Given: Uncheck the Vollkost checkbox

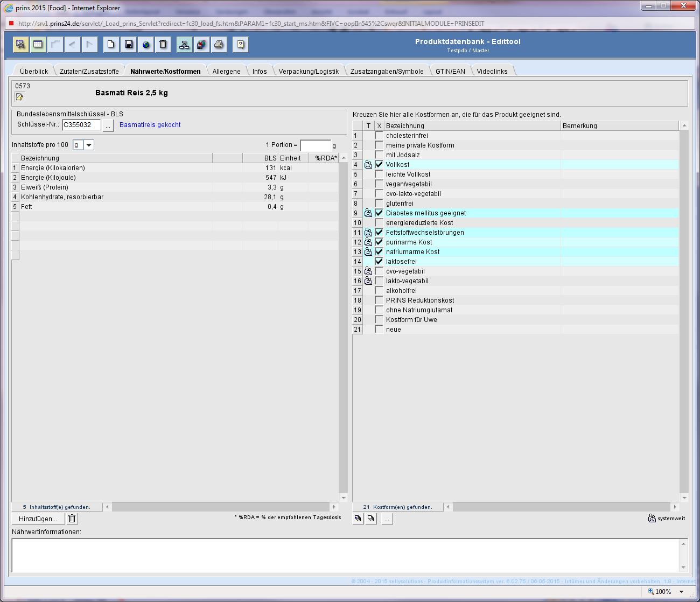Looking at the screenshot, I should click(x=379, y=165).
